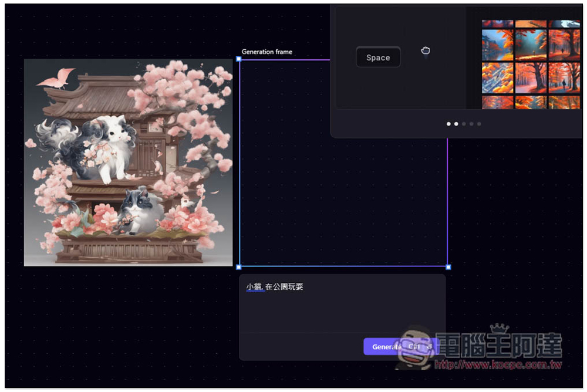Viewport: 587px width, 392px height.
Task: Open the autumn lakeside houses thumbnail
Action: [497, 45]
